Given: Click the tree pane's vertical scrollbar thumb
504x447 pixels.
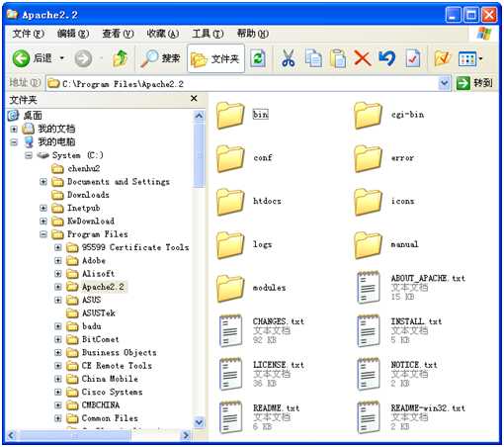Looking at the screenshot, I should [x=199, y=155].
